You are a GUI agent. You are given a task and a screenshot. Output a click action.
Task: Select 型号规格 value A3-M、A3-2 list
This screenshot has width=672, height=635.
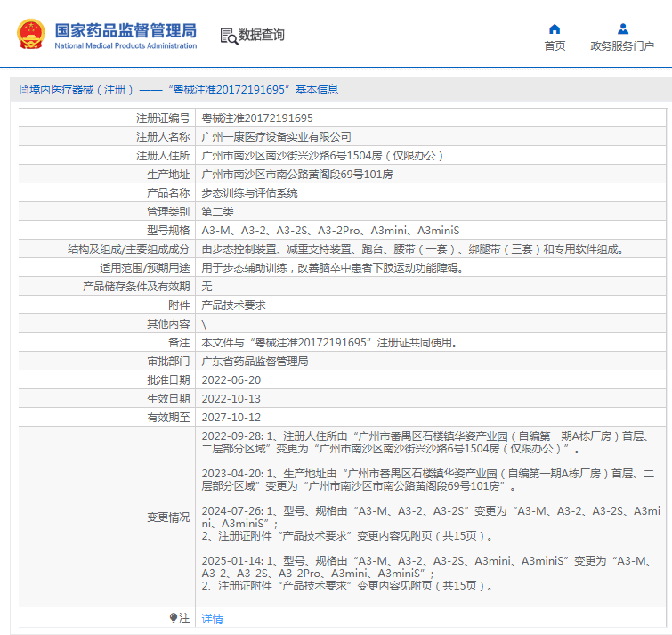[x=330, y=231]
